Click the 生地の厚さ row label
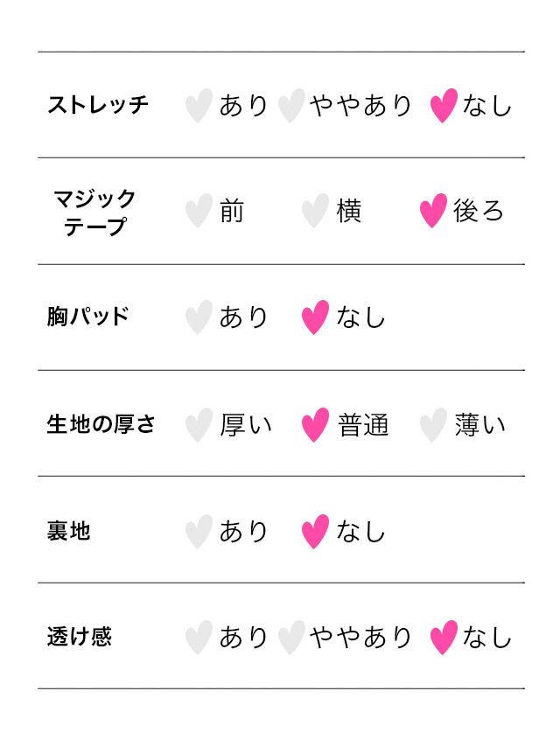 pyautogui.click(x=101, y=424)
